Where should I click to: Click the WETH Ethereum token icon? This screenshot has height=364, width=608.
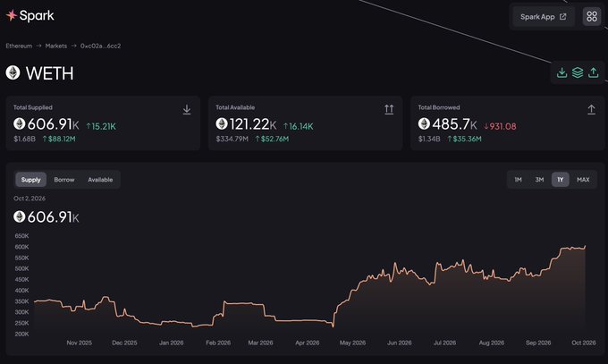13,73
